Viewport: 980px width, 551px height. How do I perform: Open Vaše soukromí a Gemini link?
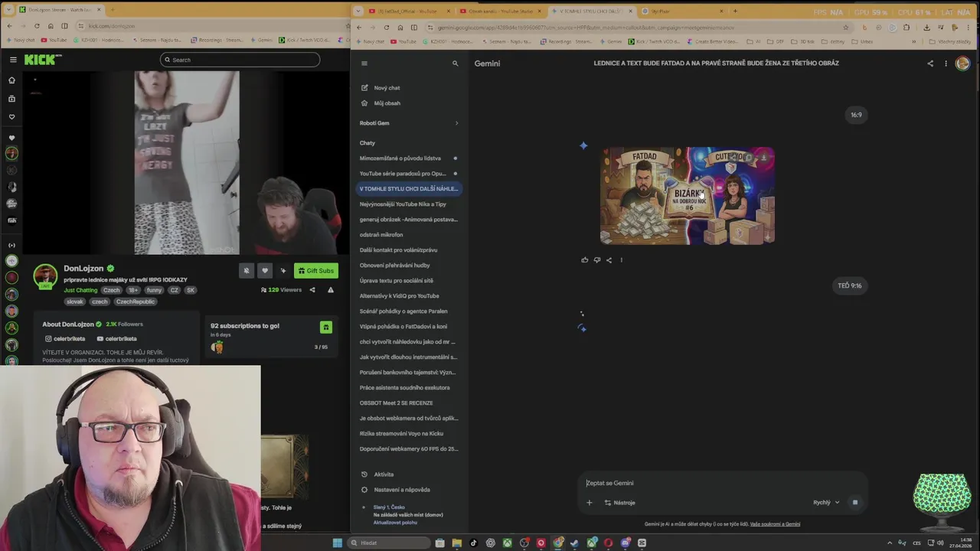[775, 524]
